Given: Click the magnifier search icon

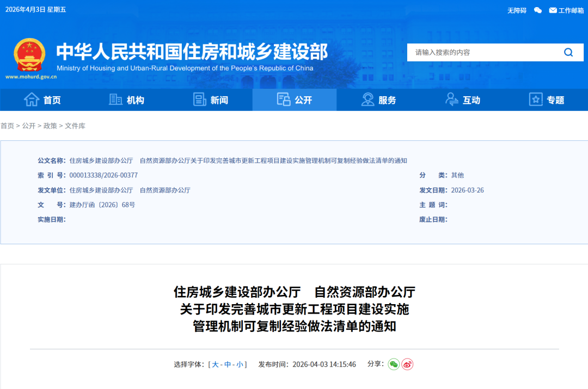Looking at the screenshot, I should [x=568, y=52].
